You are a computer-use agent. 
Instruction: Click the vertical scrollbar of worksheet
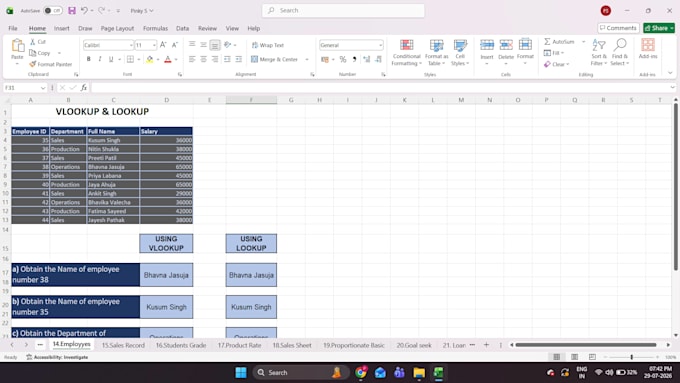(x=675, y=187)
